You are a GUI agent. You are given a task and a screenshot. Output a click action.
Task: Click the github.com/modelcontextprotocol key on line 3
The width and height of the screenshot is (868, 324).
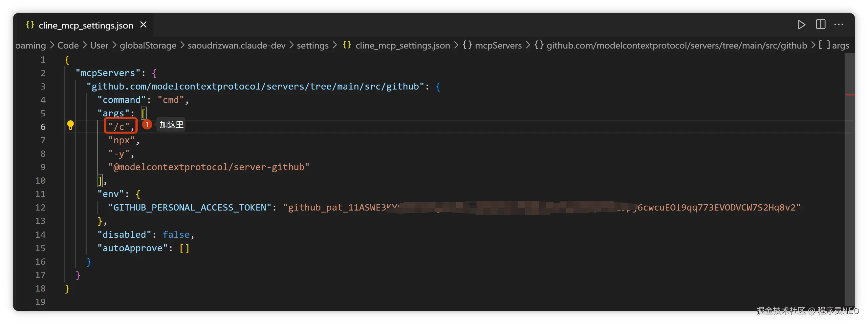(255, 87)
